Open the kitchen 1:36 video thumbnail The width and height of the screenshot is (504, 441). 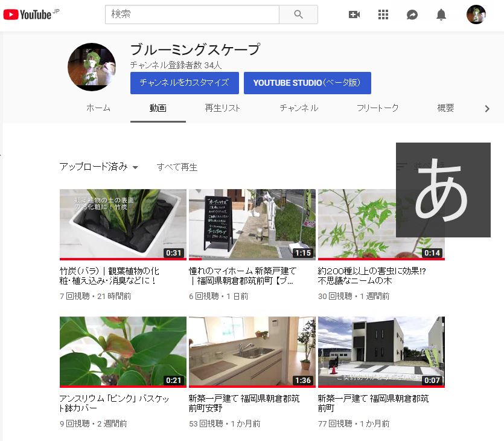coord(252,352)
